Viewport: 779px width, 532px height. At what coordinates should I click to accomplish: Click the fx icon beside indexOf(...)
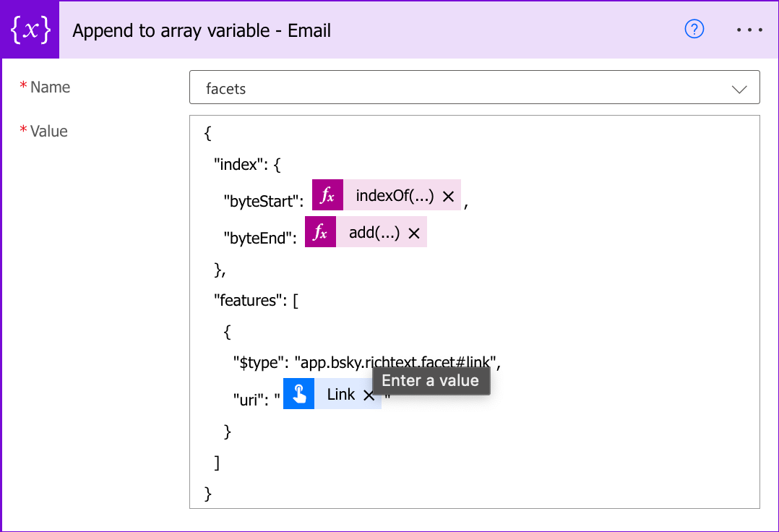(327, 196)
